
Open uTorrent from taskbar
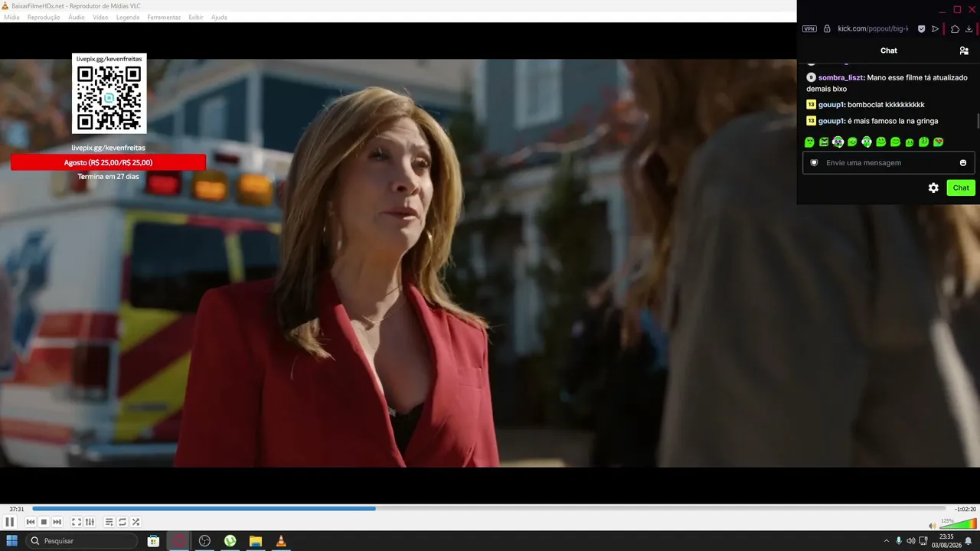coord(230,541)
